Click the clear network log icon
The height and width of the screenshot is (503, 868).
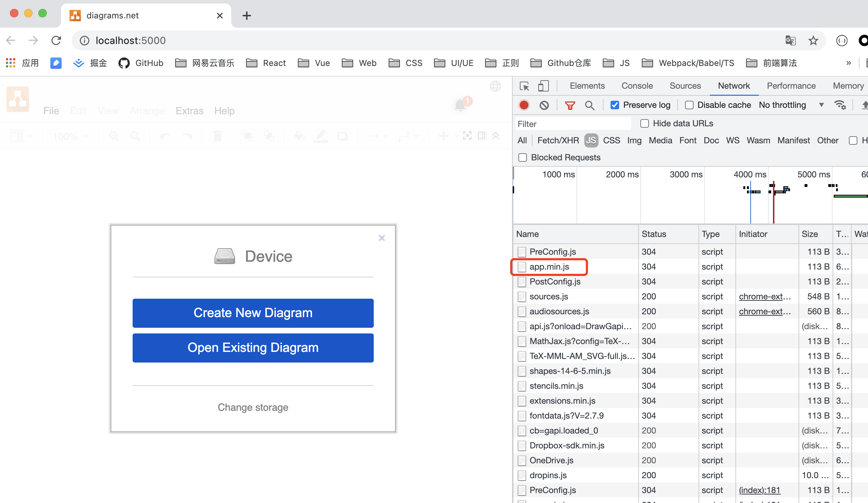tap(544, 105)
